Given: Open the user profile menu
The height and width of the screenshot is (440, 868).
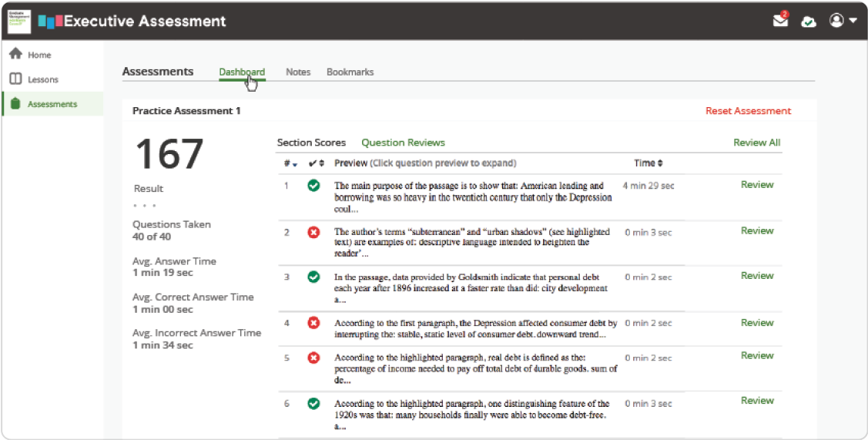Looking at the screenshot, I should click(x=843, y=21).
